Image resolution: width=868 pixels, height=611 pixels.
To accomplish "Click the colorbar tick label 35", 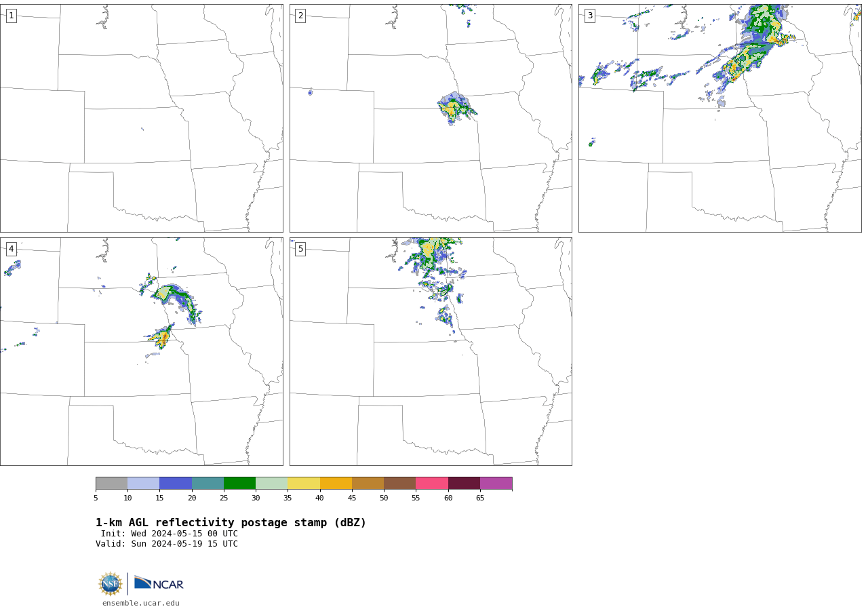I will click(x=288, y=498).
